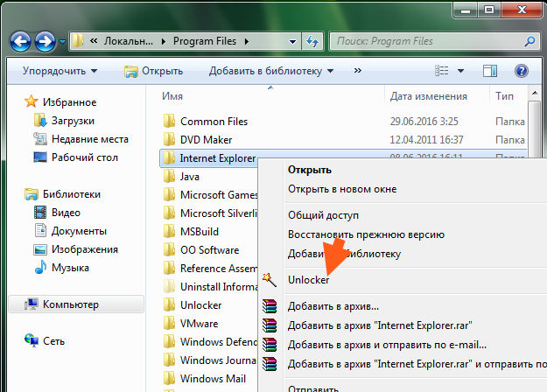Select the Microsoft Silverlight folder
Image resolution: width=547 pixels, height=392 pixels.
[219, 213]
